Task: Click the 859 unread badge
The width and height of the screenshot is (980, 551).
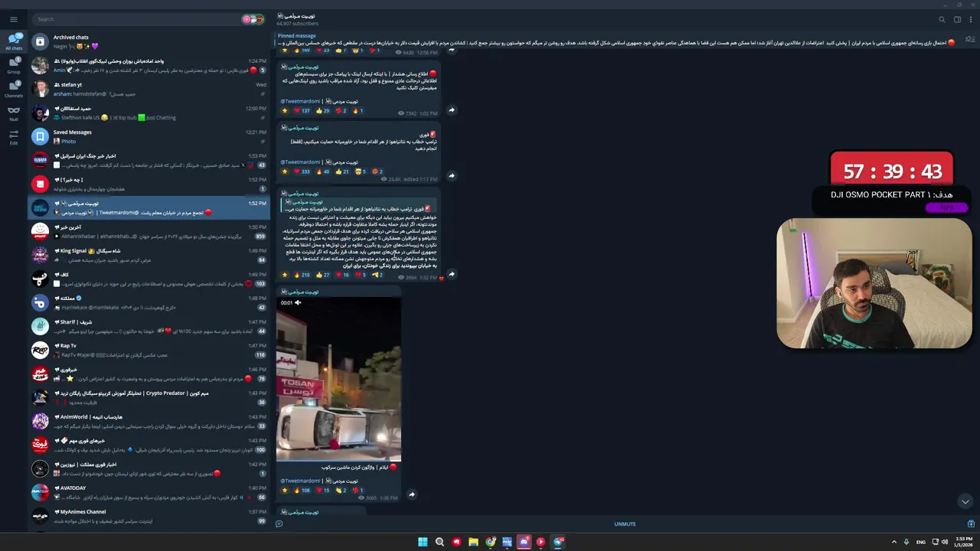Action: (260, 236)
